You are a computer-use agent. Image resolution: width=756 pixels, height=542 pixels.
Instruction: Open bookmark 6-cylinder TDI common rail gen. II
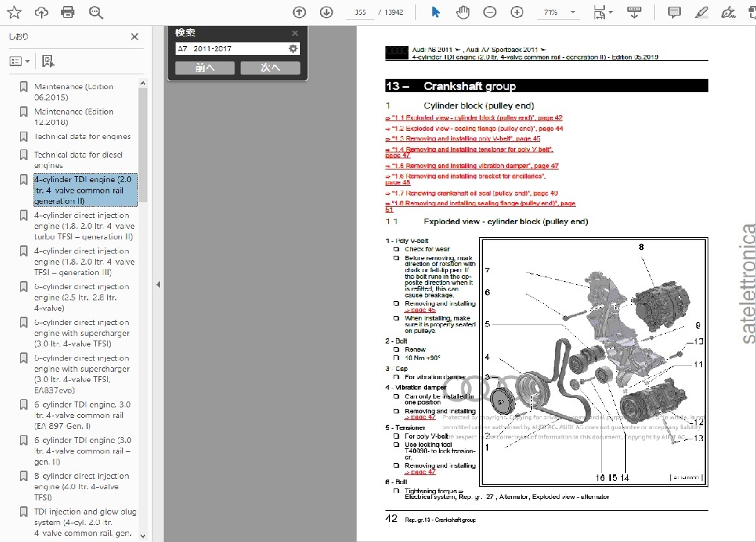pos(83,451)
